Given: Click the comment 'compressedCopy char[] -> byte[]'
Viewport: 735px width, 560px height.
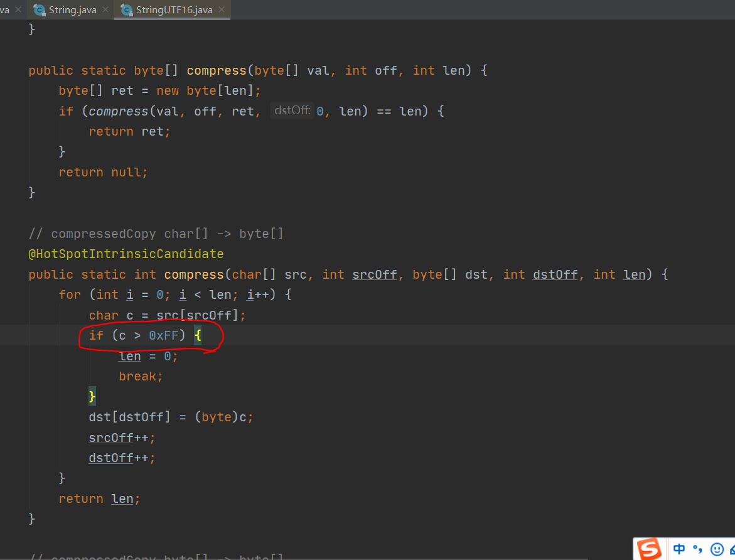Looking at the screenshot, I should 156,234.
